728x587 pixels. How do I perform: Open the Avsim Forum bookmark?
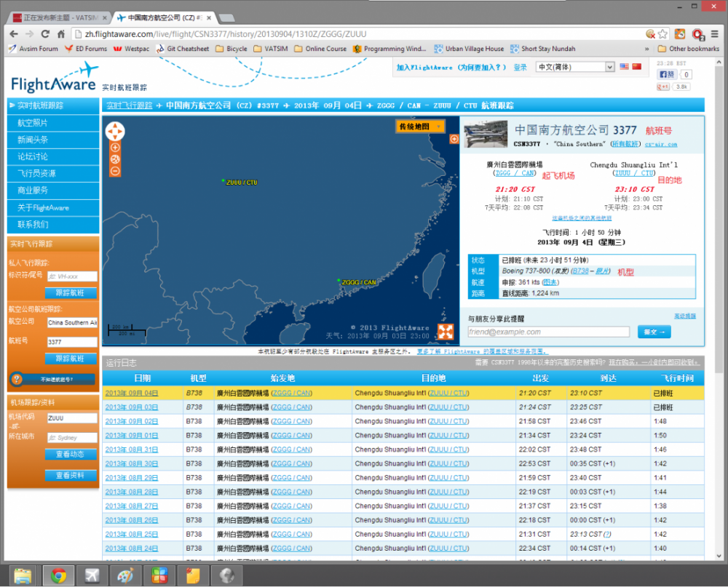tap(33, 49)
